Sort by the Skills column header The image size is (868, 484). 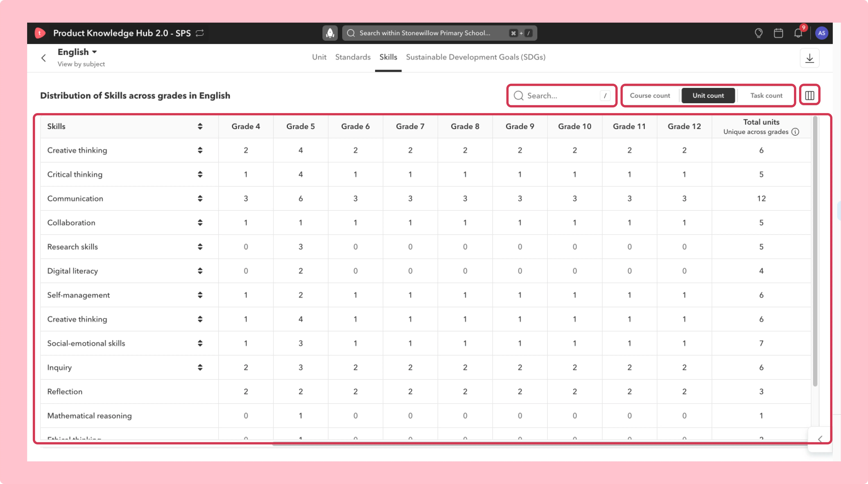click(x=200, y=126)
